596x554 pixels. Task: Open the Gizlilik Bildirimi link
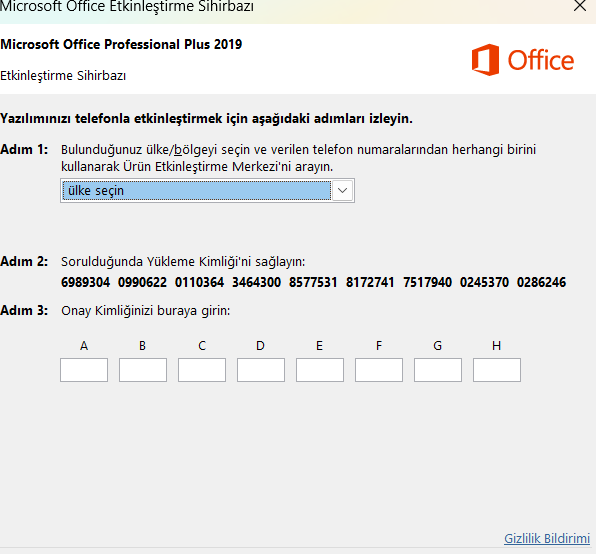547,538
